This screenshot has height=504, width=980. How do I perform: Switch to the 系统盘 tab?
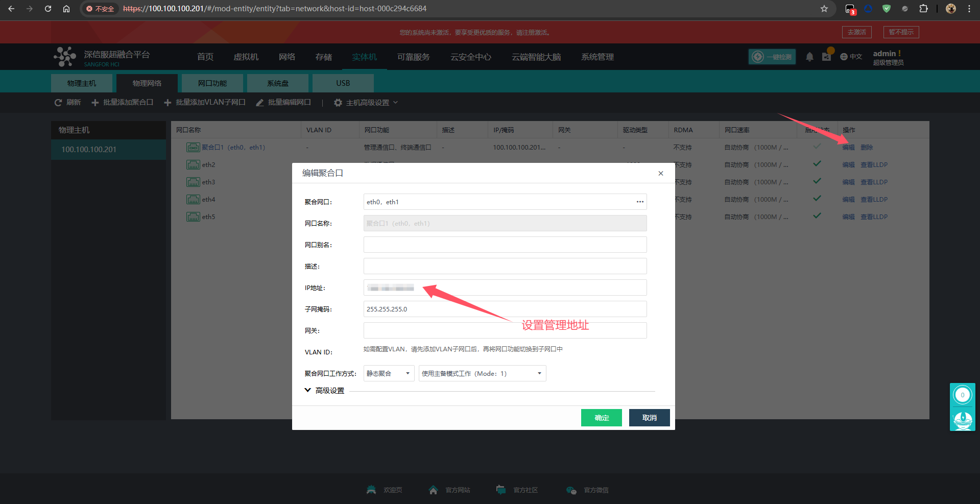pos(278,83)
